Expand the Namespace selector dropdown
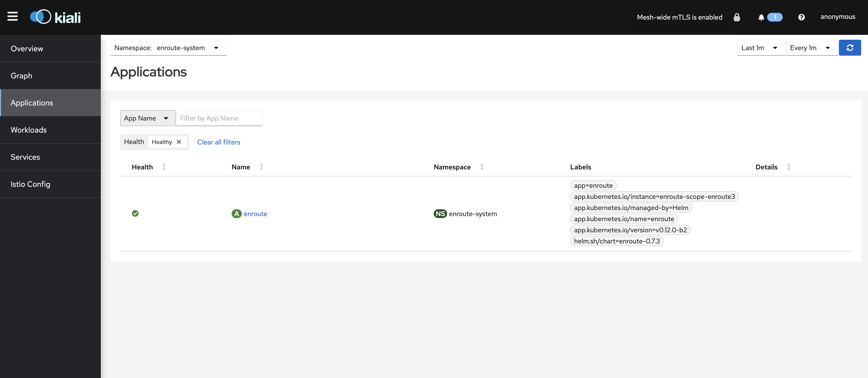Image resolution: width=868 pixels, height=378 pixels. pyautogui.click(x=216, y=47)
